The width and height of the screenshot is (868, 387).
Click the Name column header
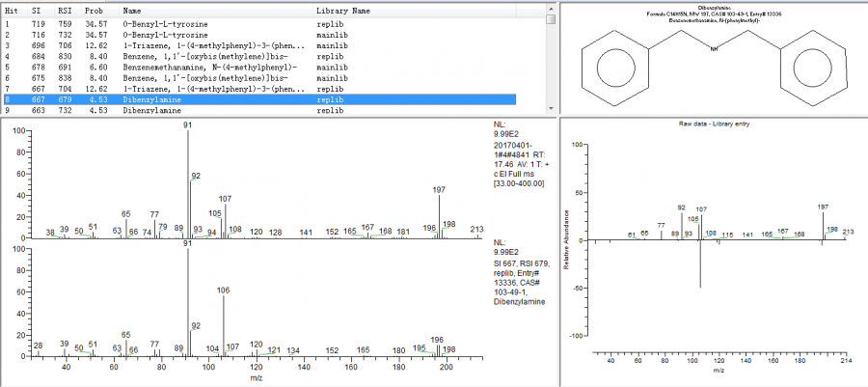click(x=132, y=10)
